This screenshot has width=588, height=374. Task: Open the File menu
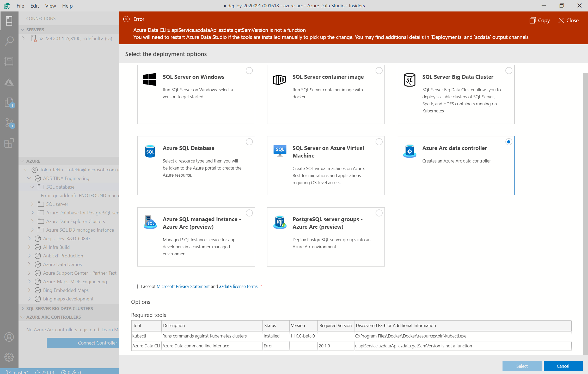pos(20,6)
